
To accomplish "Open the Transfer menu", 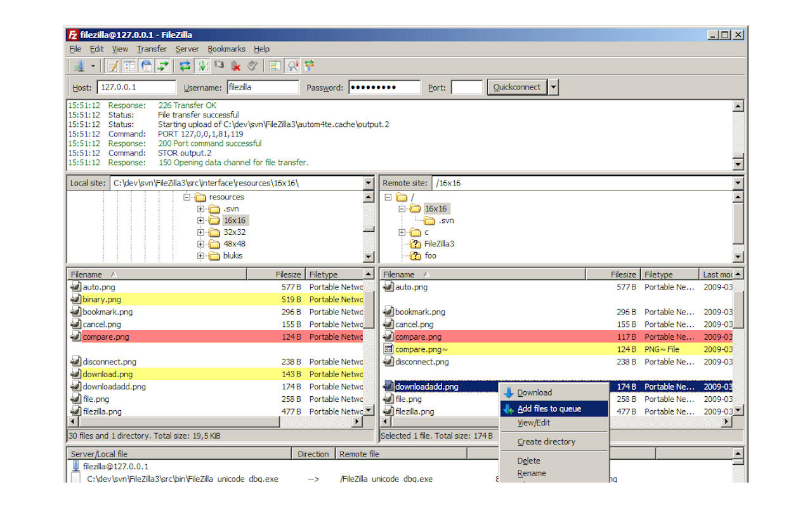I will 152,49.
